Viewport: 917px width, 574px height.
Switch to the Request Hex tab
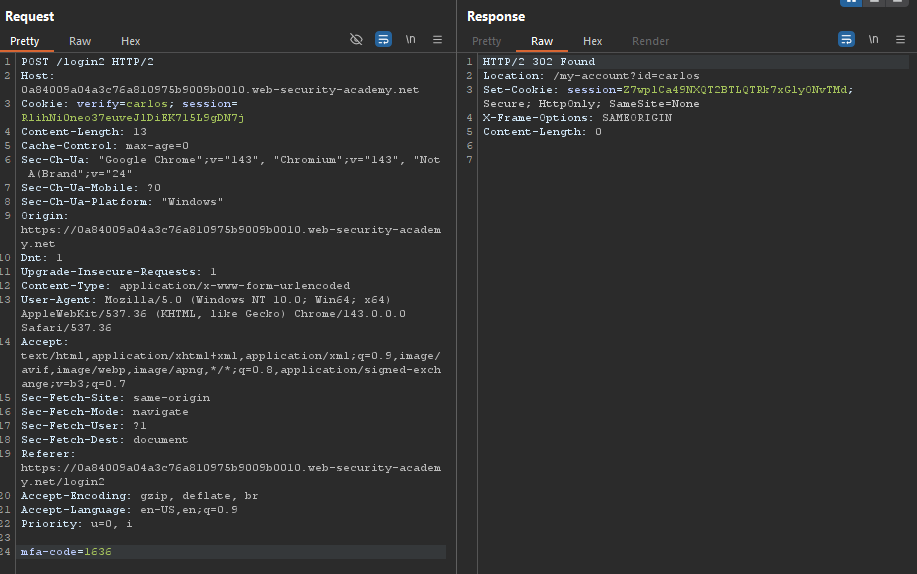[130, 41]
